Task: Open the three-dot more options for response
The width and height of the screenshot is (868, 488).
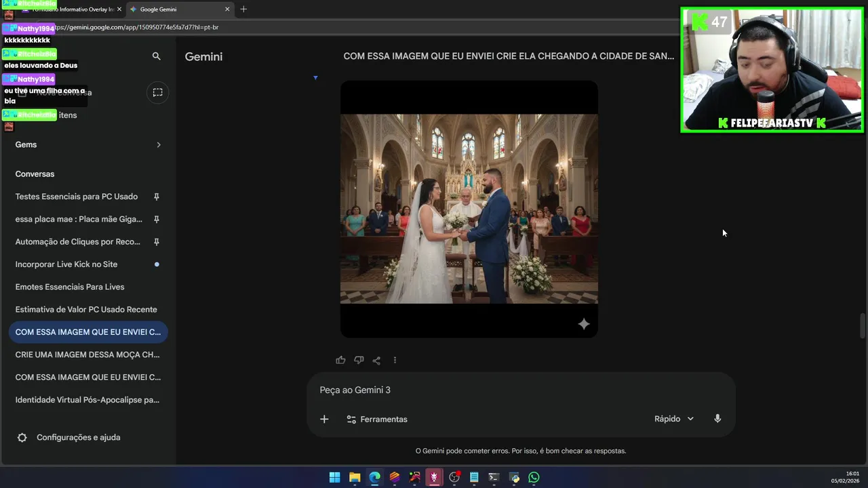Action: click(395, 360)
